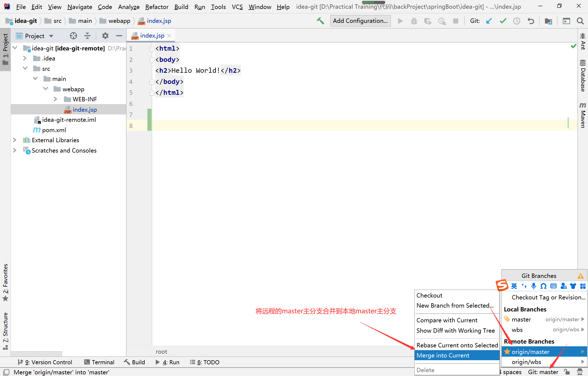Viewport: 588px width, 376px height.
Task: Click the Git Commit green checkmark
Action: 503,21
